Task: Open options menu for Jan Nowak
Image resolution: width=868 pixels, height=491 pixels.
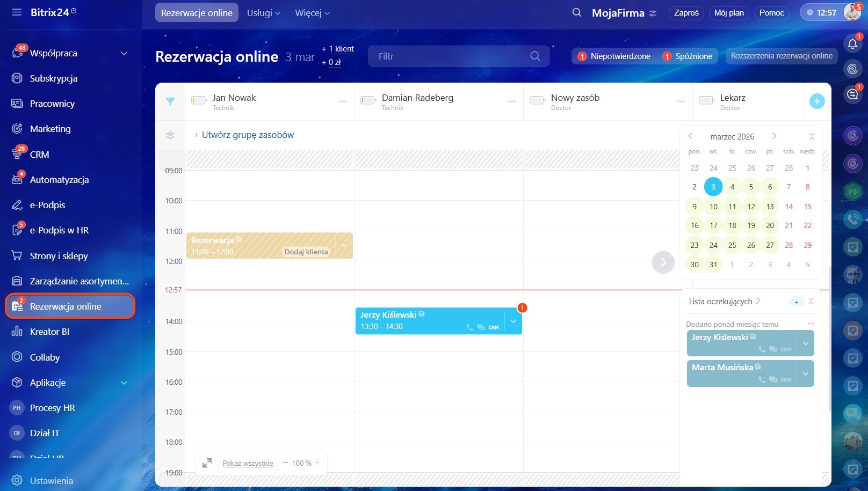Action: pyautogui.click(x=342, y=101)
